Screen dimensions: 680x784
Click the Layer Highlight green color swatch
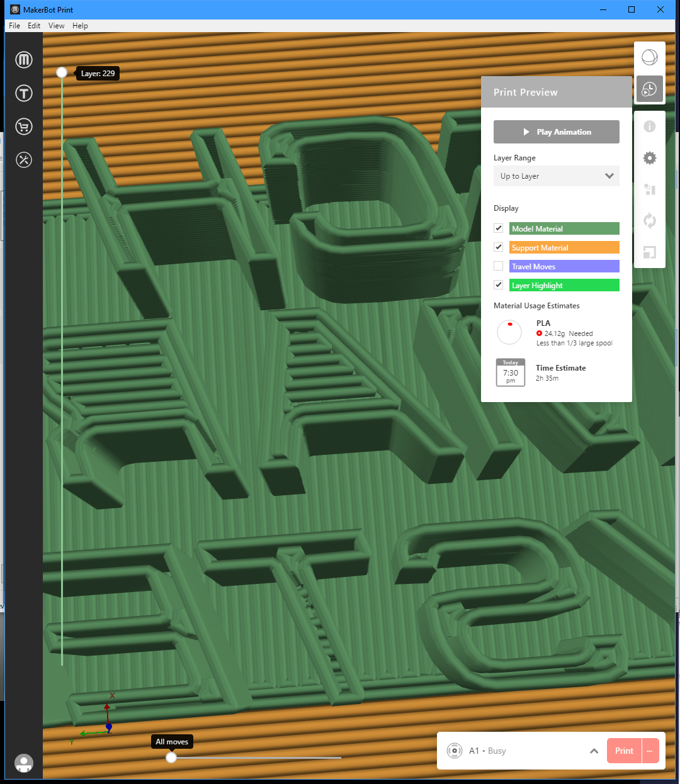564,285
